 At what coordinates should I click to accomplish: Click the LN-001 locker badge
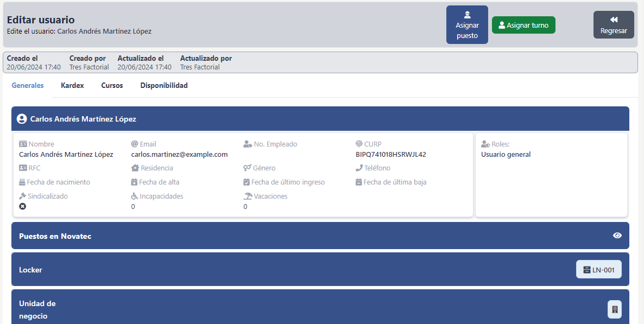coord(598,270)
